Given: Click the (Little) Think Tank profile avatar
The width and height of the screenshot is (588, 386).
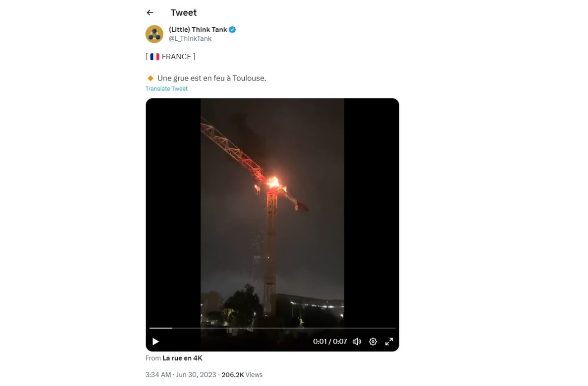Looking at the screenshot, I should 154,34.
